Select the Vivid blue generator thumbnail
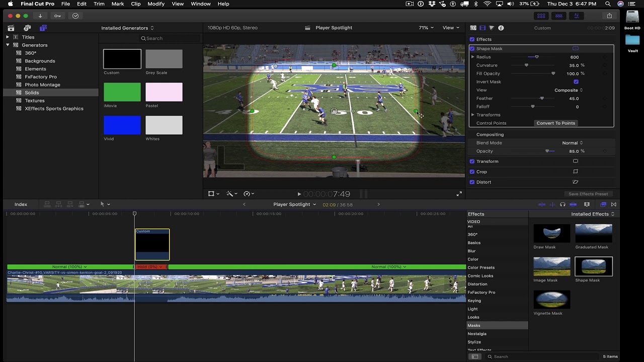Image resolution: width=644 pixels, height=362 pixels. coord(122,126)
